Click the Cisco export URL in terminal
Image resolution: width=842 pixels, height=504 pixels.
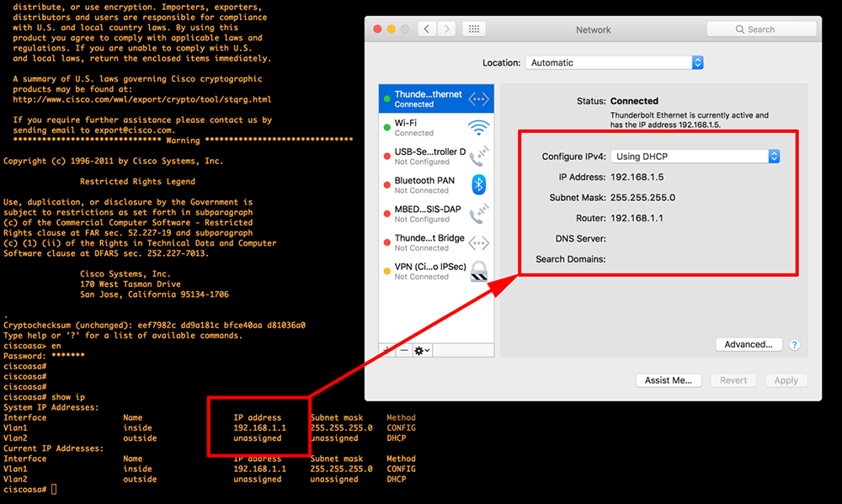tap(141, 99)
